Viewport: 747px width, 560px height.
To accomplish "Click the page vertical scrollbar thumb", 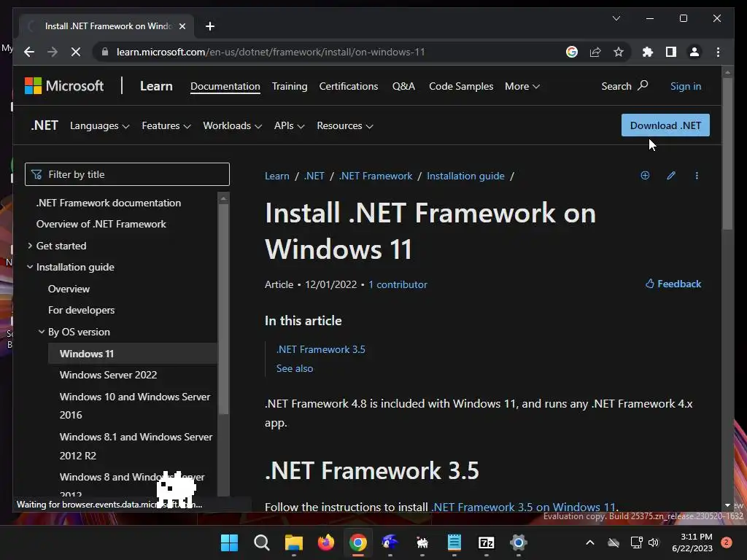I will click(x=727, y=153).
